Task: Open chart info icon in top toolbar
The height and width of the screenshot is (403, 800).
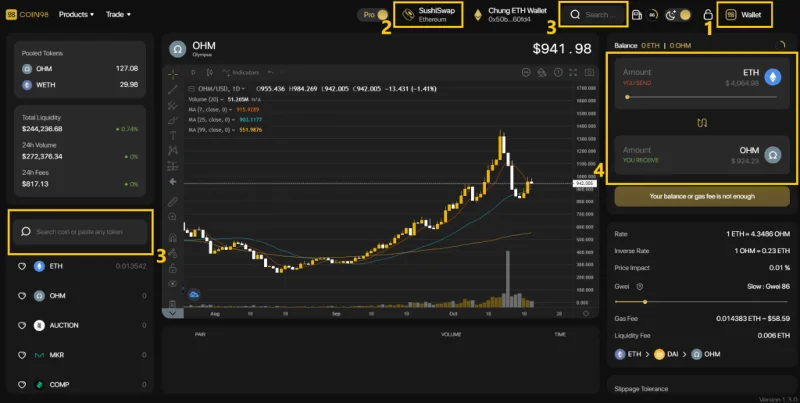Action: (x=558, y=72)
